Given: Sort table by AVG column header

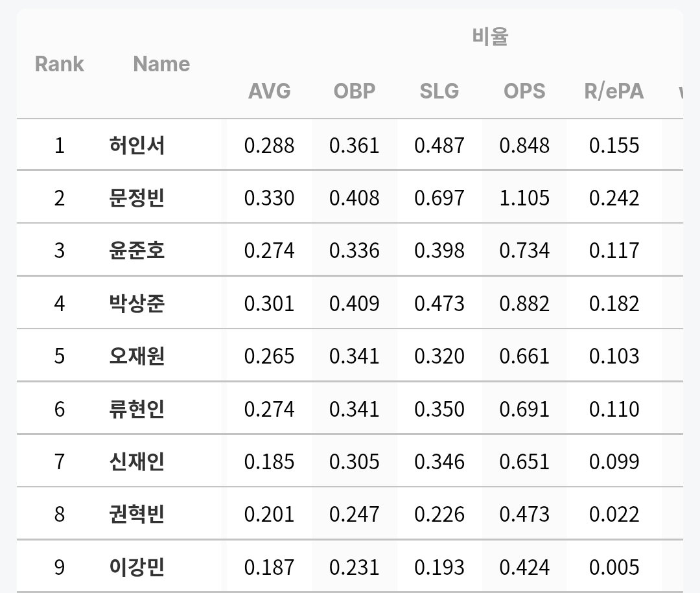Looking at the screenshot, I should (x=269, y=91).
